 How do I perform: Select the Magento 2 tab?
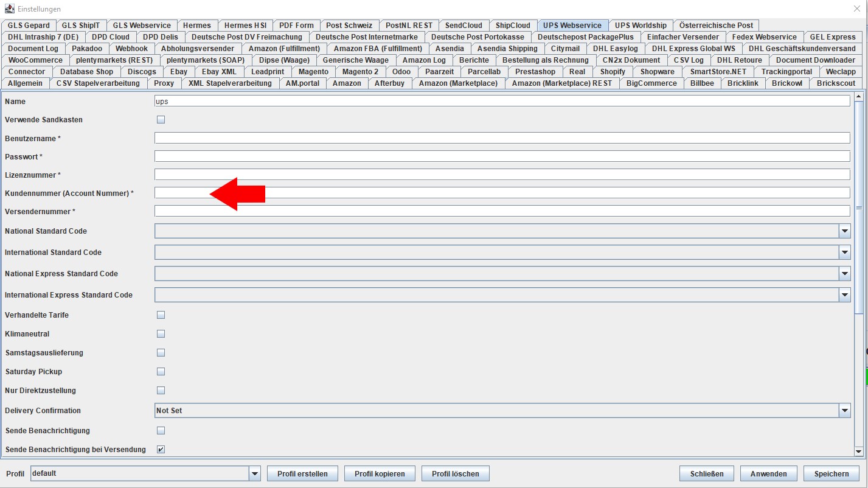[x=360, y=72]
